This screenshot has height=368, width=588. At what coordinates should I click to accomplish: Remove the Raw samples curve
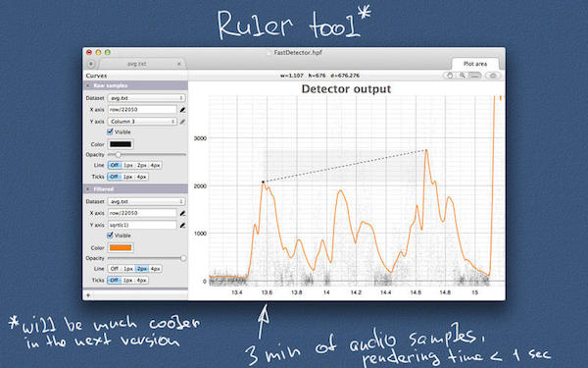tap(88, 85)
